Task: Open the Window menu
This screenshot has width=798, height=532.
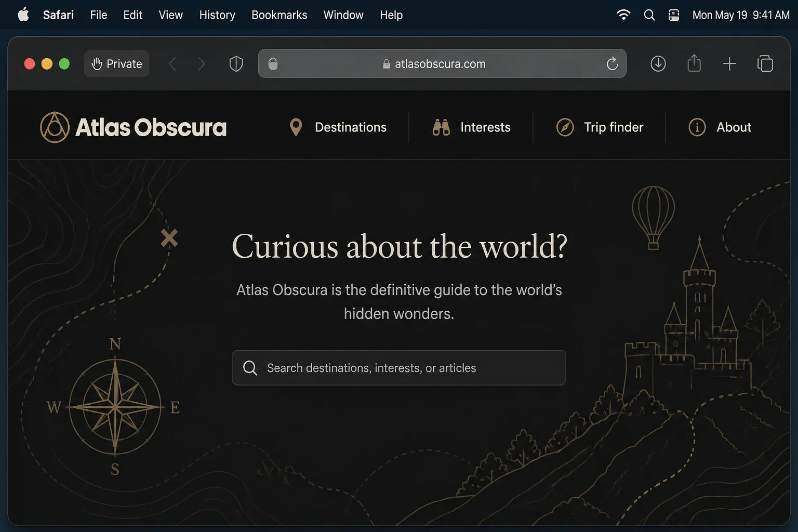Action: point(343,15)
